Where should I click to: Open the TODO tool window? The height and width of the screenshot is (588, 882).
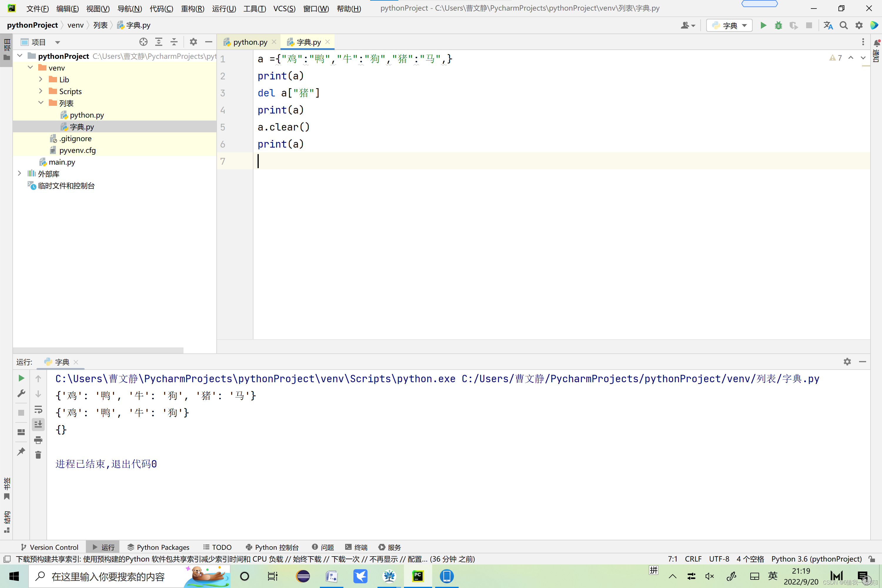click(x=218, y=547)
